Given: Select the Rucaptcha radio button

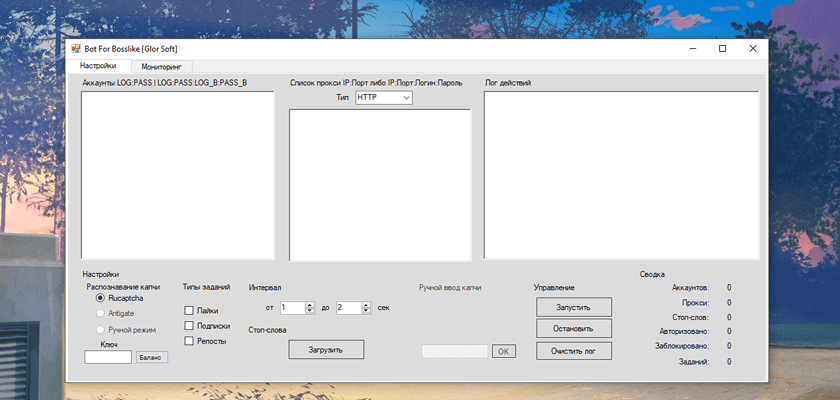Looking at the screenshot, I should pos(100,298).
